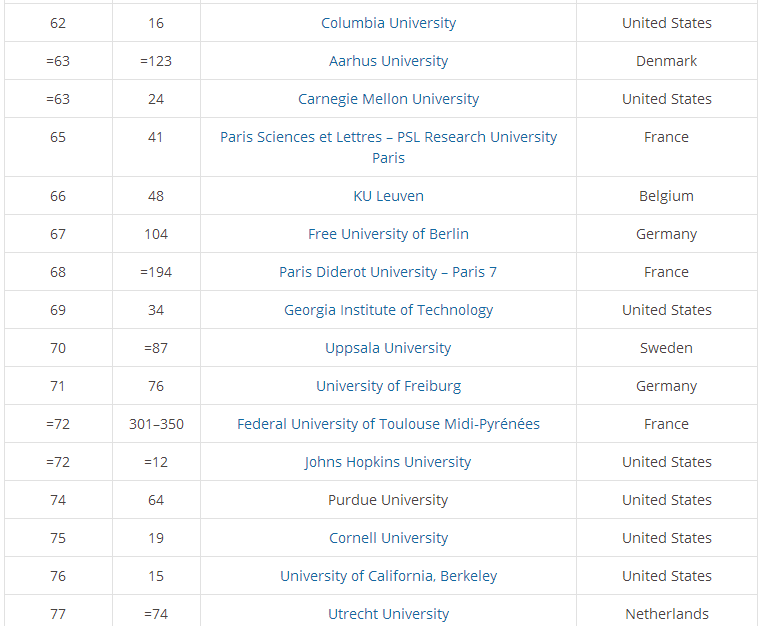The image size is (764, 626).
Task: Open the Aarhus University link
Action: 388,61
